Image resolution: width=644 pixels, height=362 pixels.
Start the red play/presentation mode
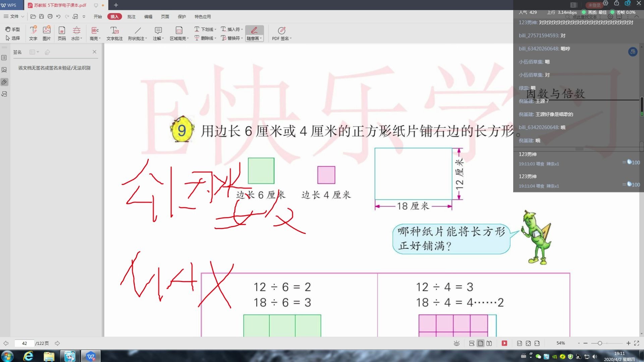coord(504,343)
